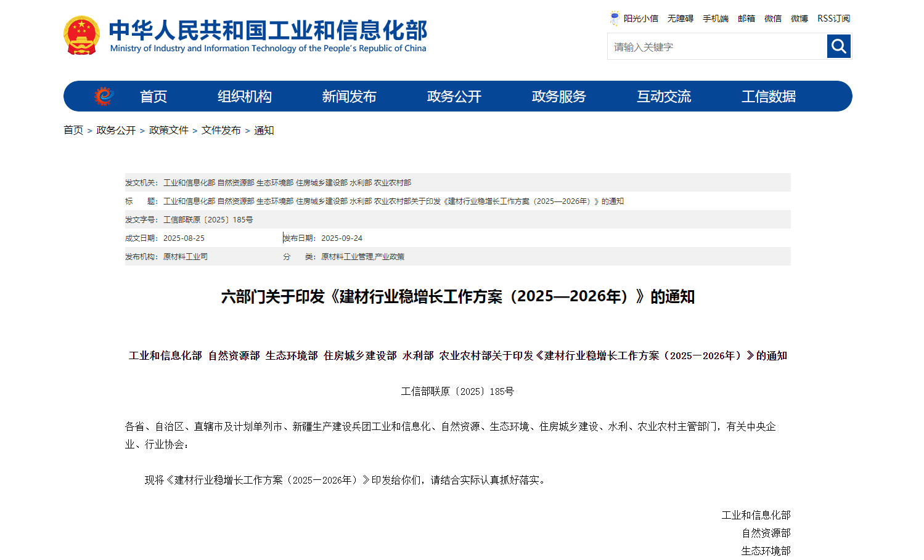This screenshot has width=924, height=560.
Task: Click 政策文件 in the breadcrumb
Action: [168, 131]
